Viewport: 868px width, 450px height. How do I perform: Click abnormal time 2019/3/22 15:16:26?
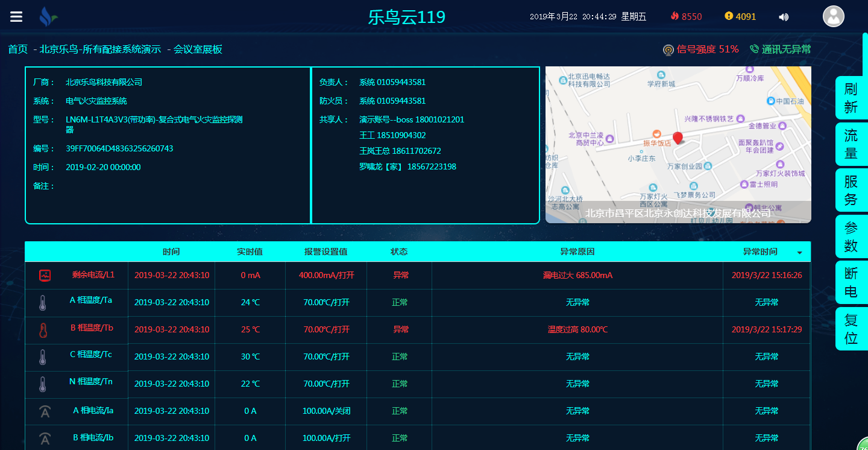point(767,275)
